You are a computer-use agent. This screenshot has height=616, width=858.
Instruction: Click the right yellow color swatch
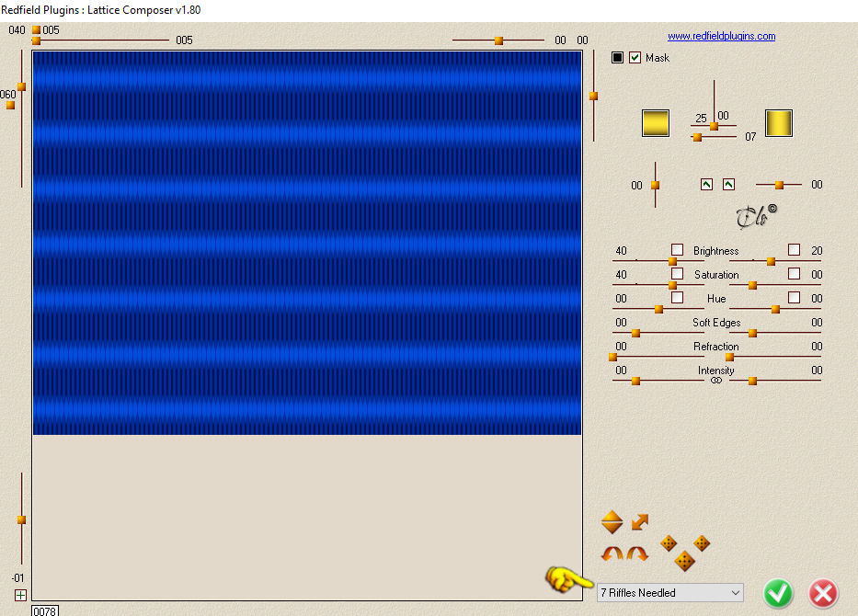coord(779,123)
